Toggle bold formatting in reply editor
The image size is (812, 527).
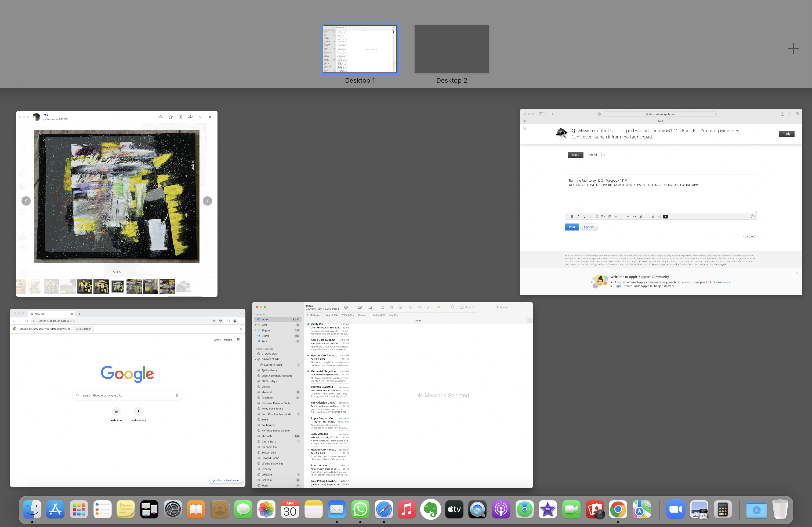click(571, 217)
